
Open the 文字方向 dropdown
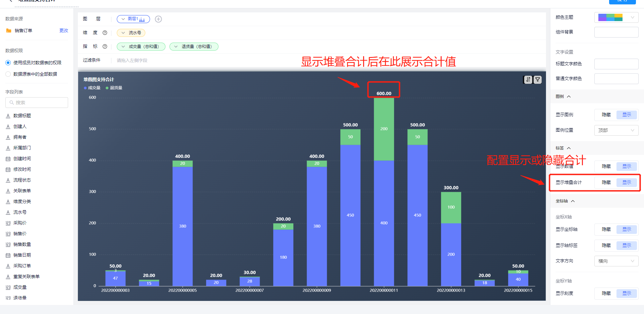[616, 261]
